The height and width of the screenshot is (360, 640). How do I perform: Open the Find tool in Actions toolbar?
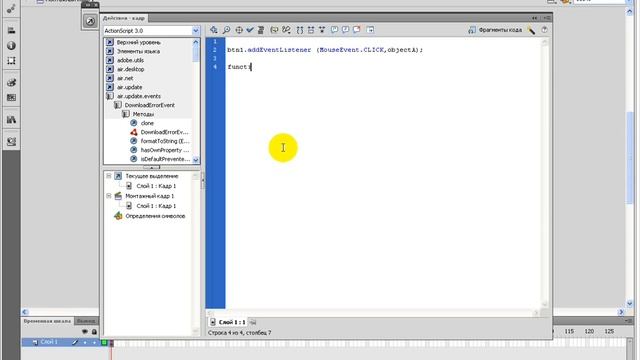point(227,30)
